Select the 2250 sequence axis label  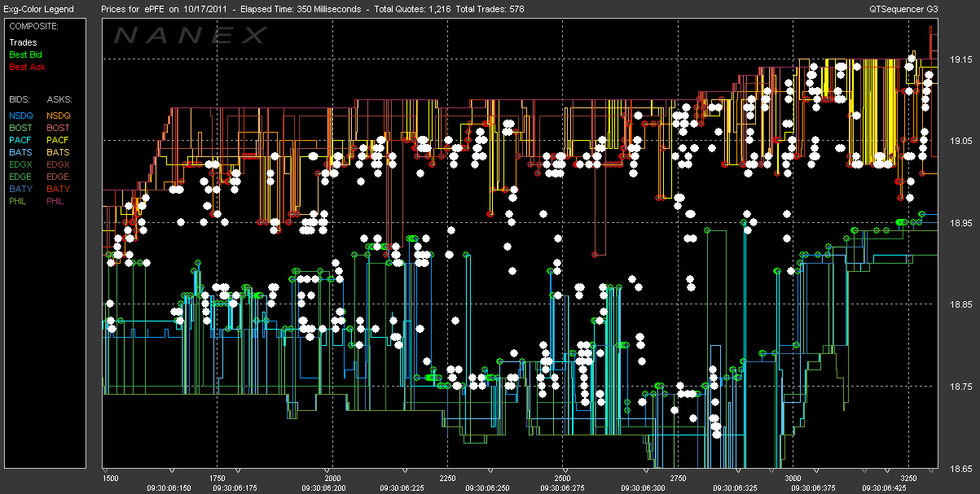[x=448, y=479]
